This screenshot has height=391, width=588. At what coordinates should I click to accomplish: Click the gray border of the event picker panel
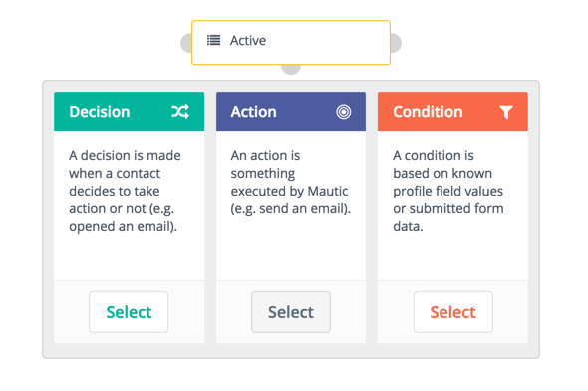[x=291, y=350]
